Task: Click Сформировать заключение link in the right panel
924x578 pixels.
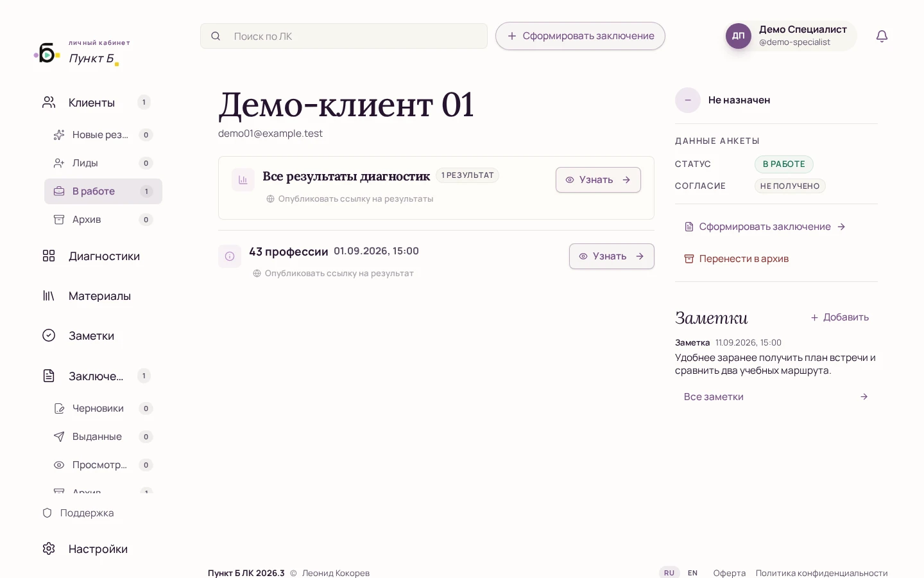Action: [x=765, y=227]
